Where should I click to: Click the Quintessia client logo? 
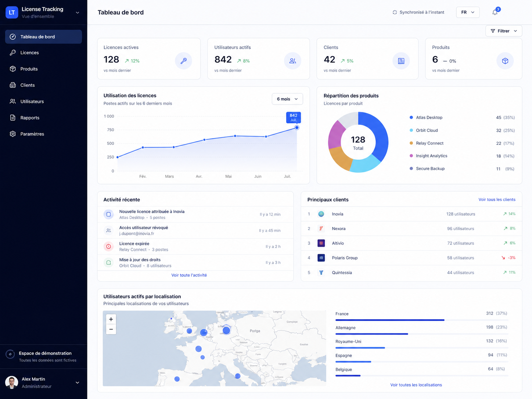tap(321, 273)
